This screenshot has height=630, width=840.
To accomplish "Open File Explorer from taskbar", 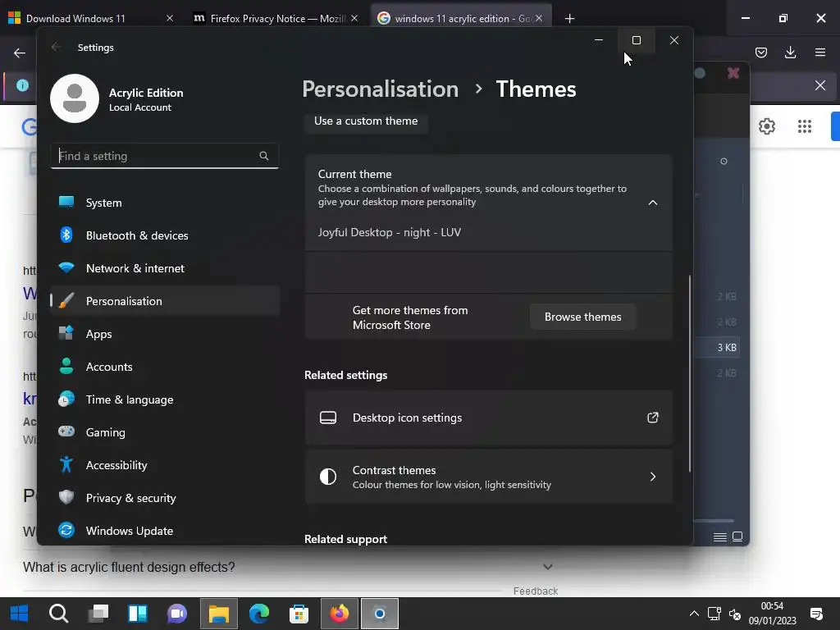I will (x=218, y=614).
